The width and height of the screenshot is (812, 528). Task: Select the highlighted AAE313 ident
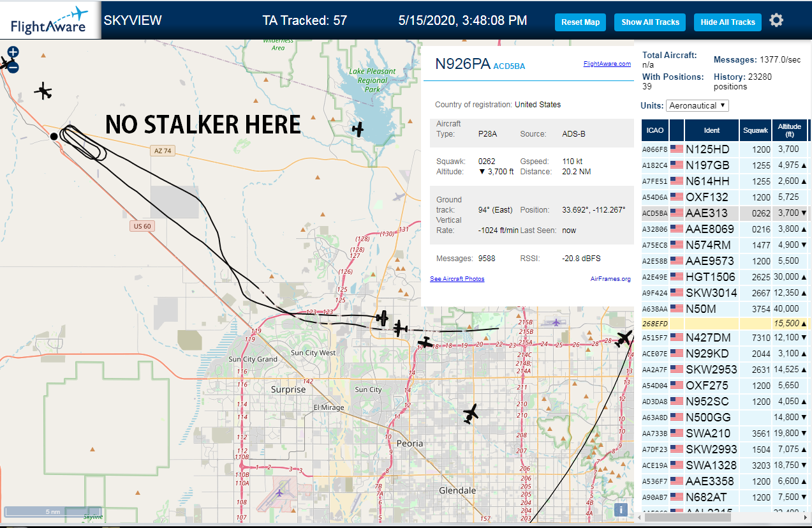[x=707, y=213]
